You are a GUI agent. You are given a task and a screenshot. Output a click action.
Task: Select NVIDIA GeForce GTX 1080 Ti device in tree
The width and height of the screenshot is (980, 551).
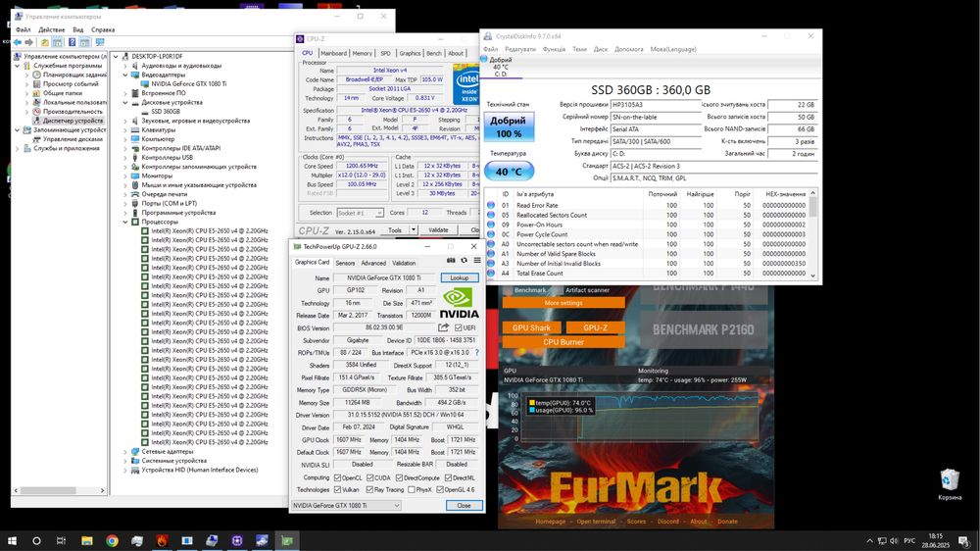(188, 83)
